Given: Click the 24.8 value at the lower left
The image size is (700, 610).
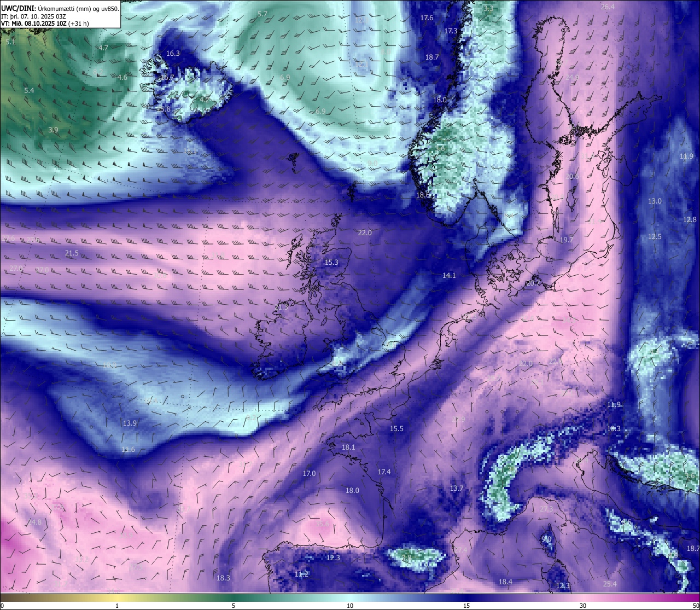Looking at the screenshot, I should (x=34, y=522).
